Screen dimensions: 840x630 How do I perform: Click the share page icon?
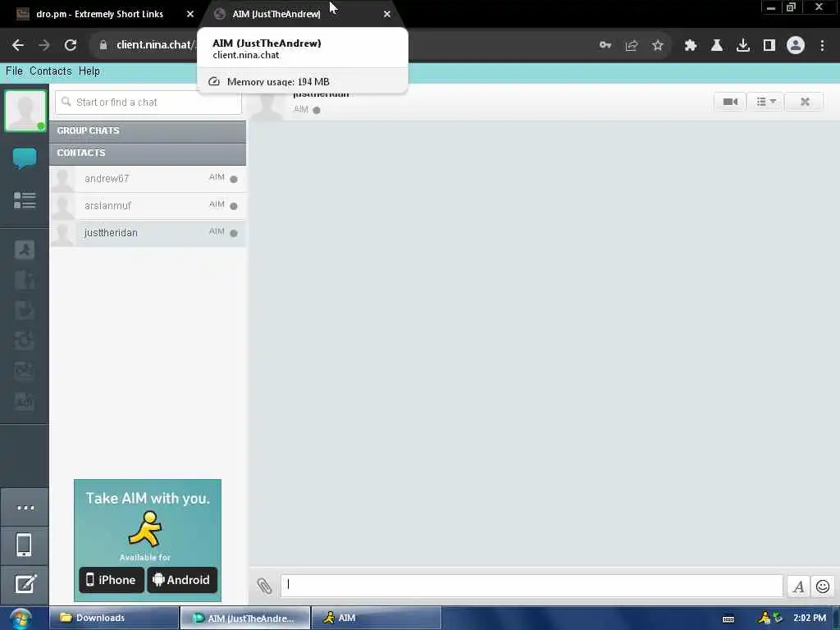pos(632,46)
